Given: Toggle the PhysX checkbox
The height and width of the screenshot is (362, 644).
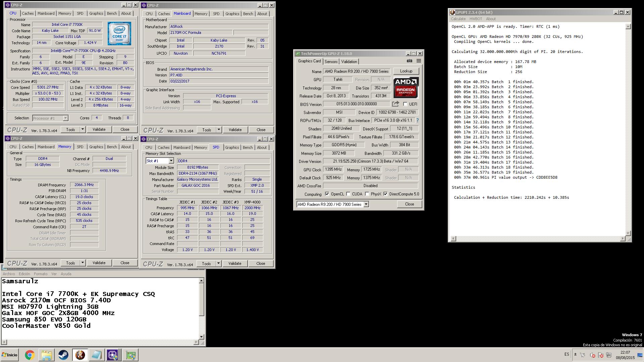Looking at the screenshot, I should [367, 194].
